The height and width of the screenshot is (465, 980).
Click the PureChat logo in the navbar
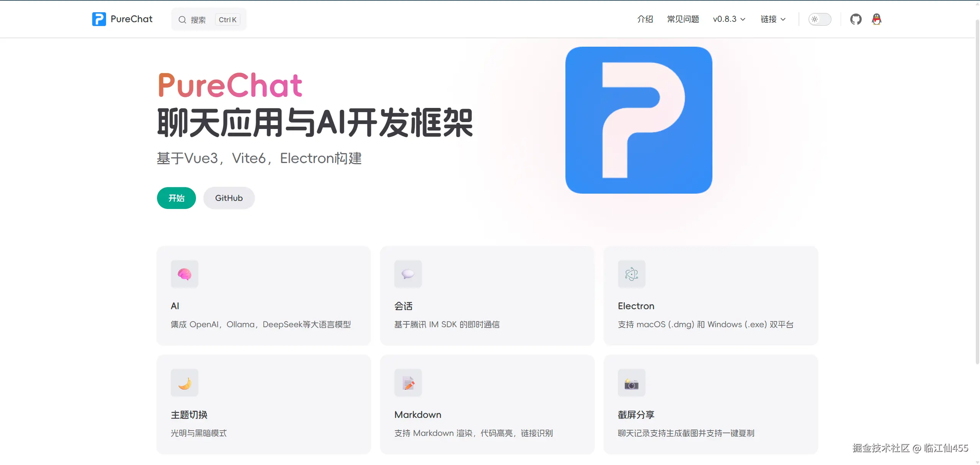coord(122,19)
